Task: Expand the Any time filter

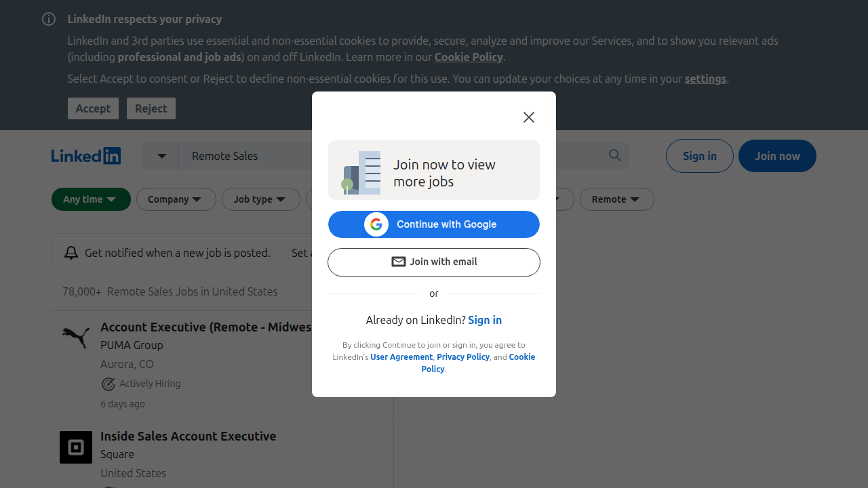Action: (91, 199)
